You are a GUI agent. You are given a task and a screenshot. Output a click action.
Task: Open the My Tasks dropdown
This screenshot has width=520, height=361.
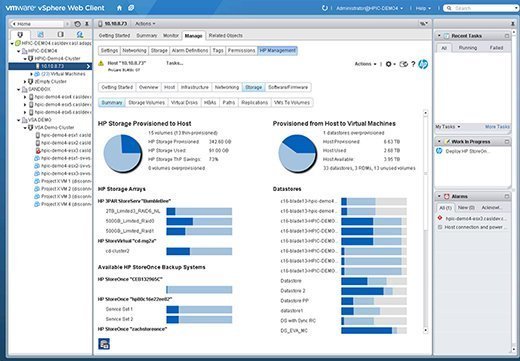(x=448, y=127)
